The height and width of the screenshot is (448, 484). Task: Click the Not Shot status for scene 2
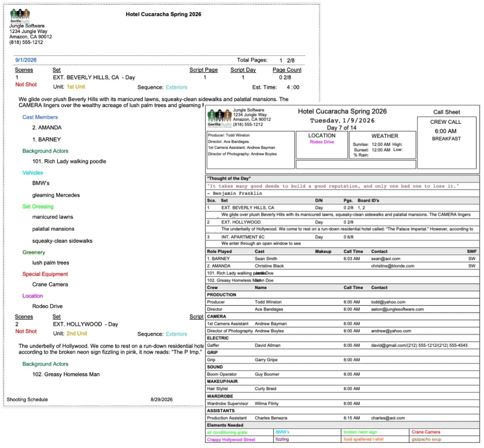point(26,331)
